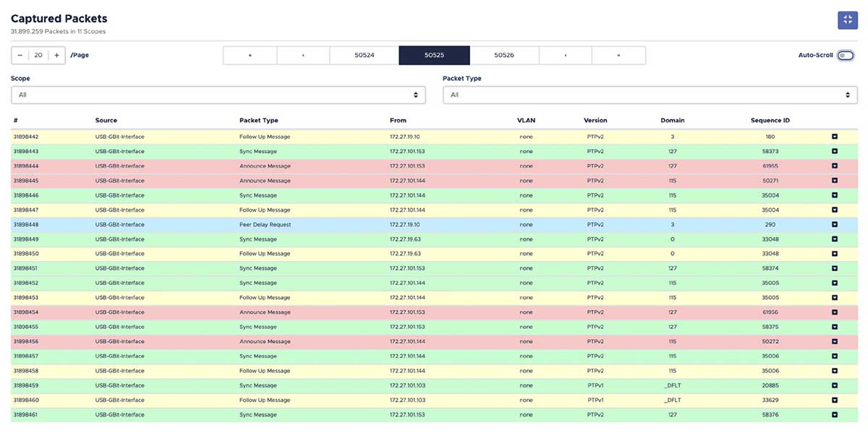Click the collapse fullscreen icon button
868x441 pixels.
tap(847, 20)
